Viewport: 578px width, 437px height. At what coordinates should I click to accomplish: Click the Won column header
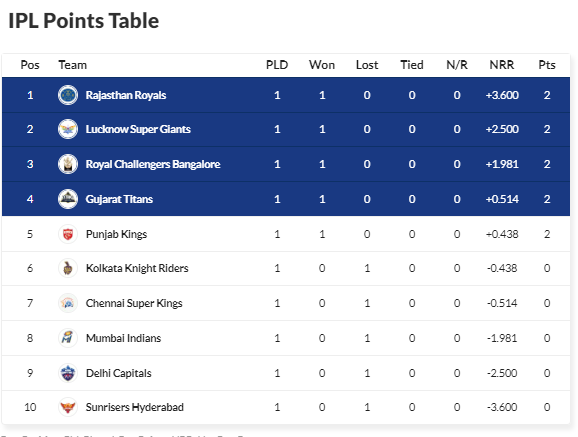322,65
